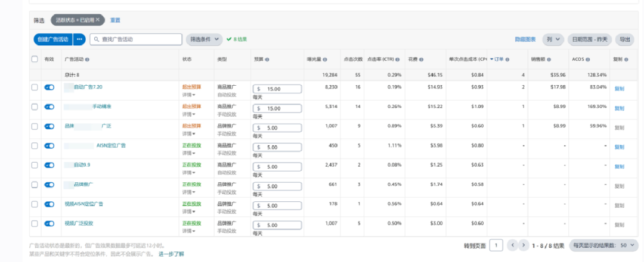Open the 列 columns dropdown
644x262 pixels.
[553, 39]
